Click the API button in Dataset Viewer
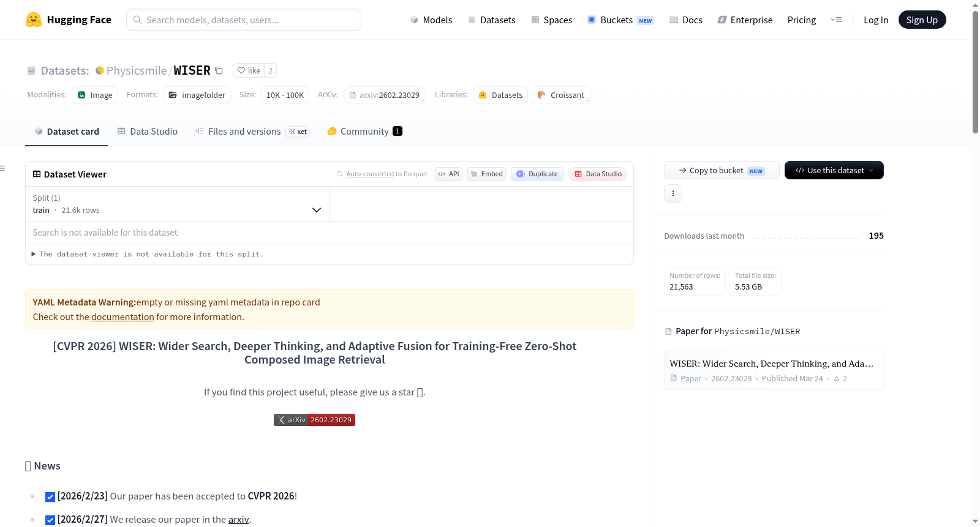 [x=448, y=174]
